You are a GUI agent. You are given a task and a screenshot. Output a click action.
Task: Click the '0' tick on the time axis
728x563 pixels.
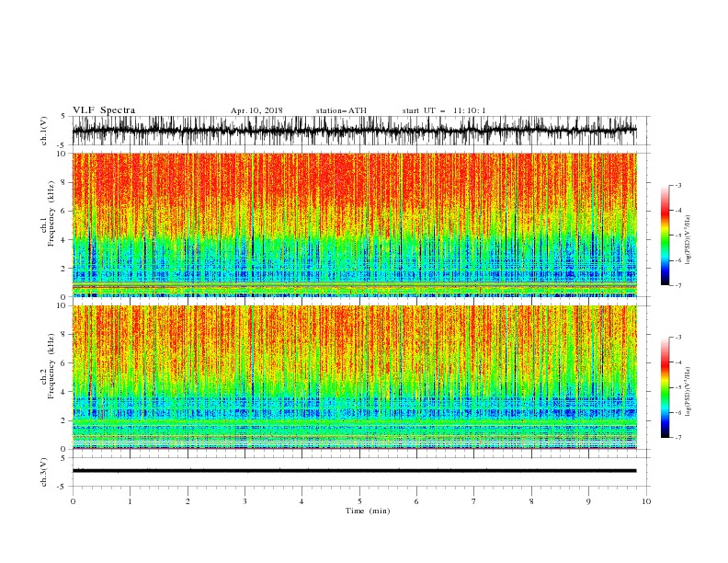(73, 501)
